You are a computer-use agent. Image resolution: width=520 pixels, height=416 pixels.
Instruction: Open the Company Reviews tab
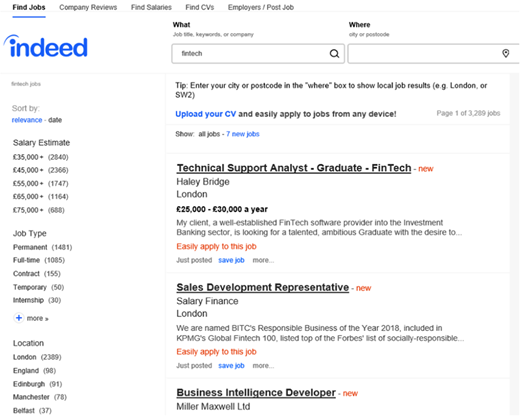88,7
